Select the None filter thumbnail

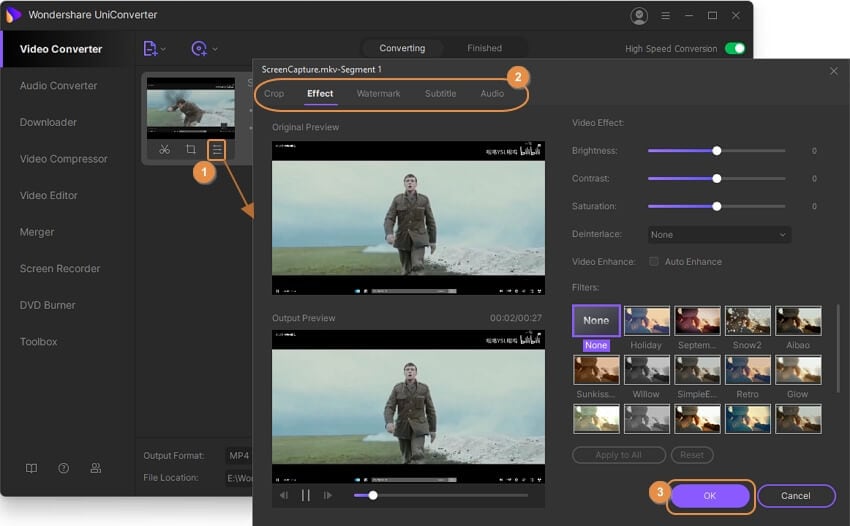596,320
